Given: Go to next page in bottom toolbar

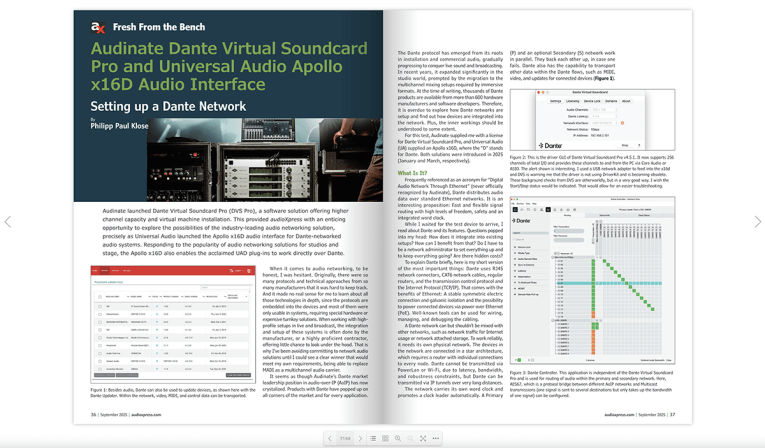Looking at the screenshot, I should 360,438.
